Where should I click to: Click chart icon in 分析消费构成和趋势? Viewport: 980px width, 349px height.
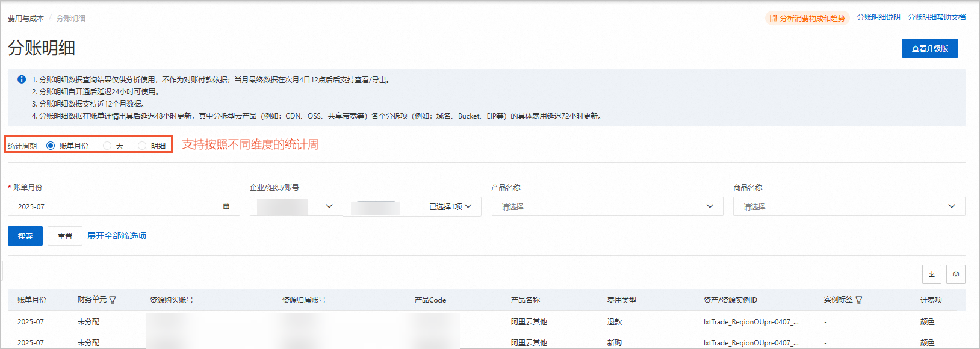pyautogui.click(x=774, y=19)
